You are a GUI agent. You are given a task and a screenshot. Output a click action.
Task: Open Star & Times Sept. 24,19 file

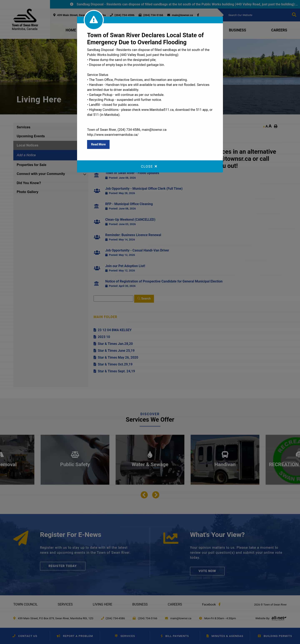coord(116,371)
